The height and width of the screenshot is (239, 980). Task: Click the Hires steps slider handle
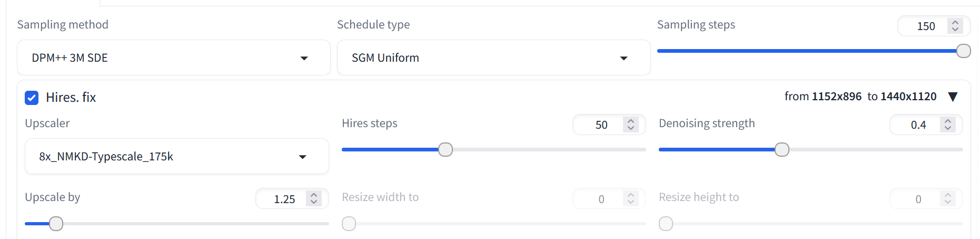click(x=446, y=150)
